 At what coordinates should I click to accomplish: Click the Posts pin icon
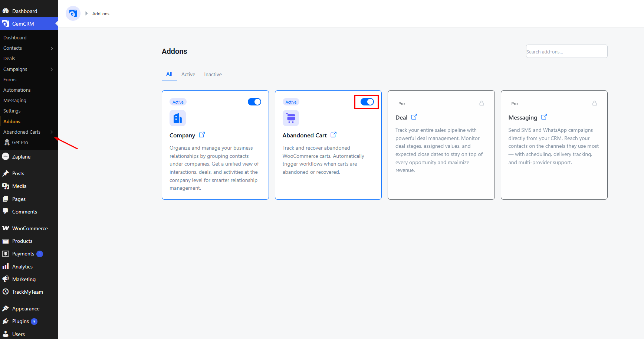(6, 173)
